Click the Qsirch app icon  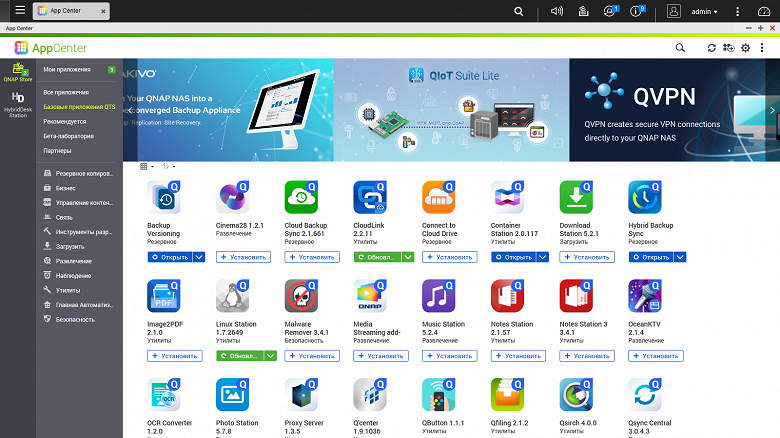pyautogui.click(x=576, y=395)
